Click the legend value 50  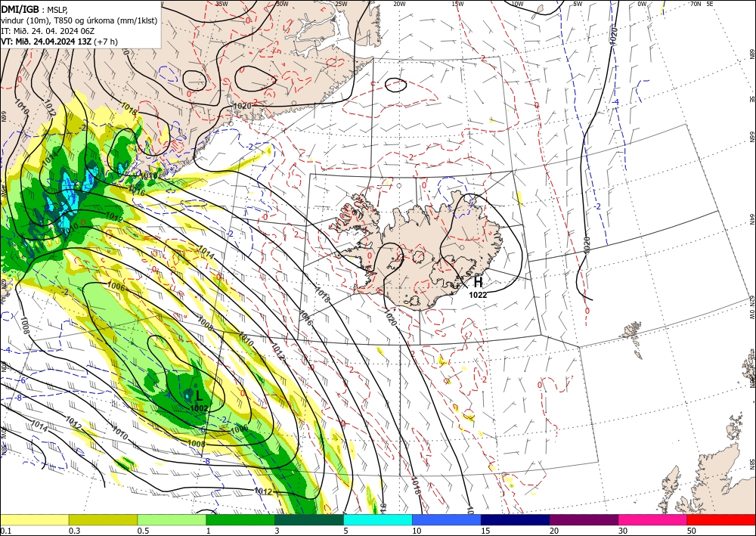pyautogui.click(x=692, y=531)
